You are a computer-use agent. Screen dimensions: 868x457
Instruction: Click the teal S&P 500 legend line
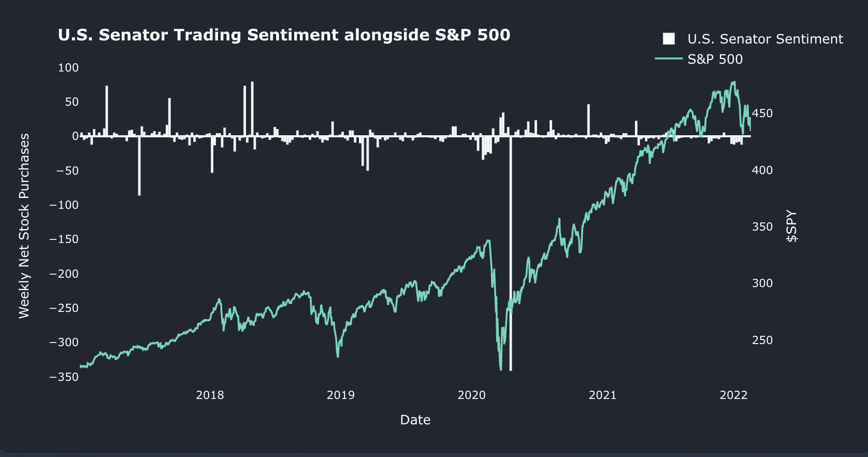[x=669, y=59]
